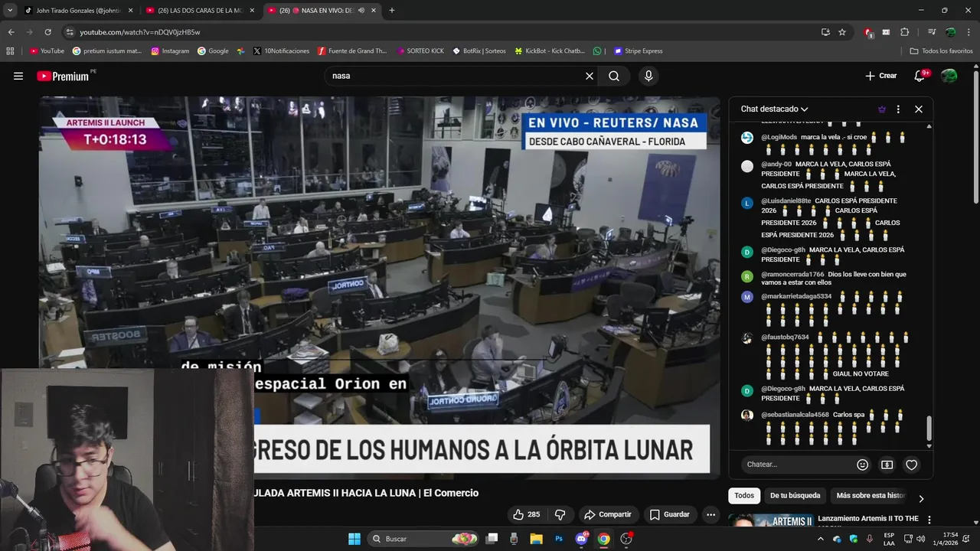Save video with Guardar button

pos(670,514)
